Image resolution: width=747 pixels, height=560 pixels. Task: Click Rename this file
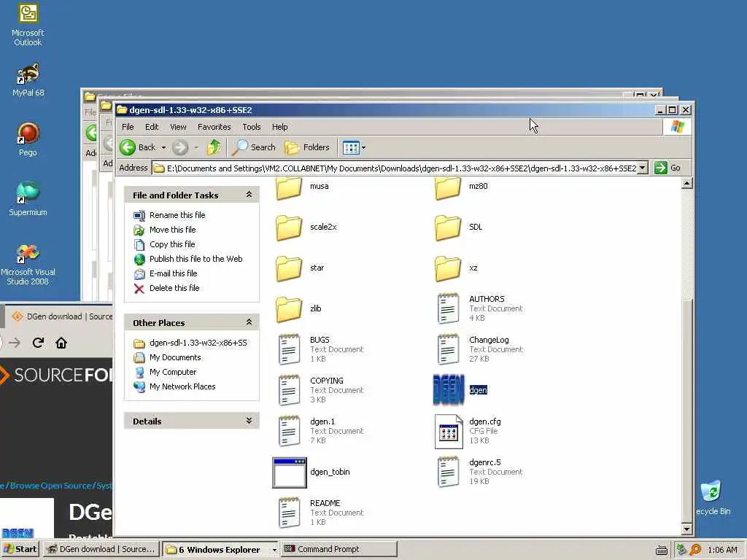177,215
